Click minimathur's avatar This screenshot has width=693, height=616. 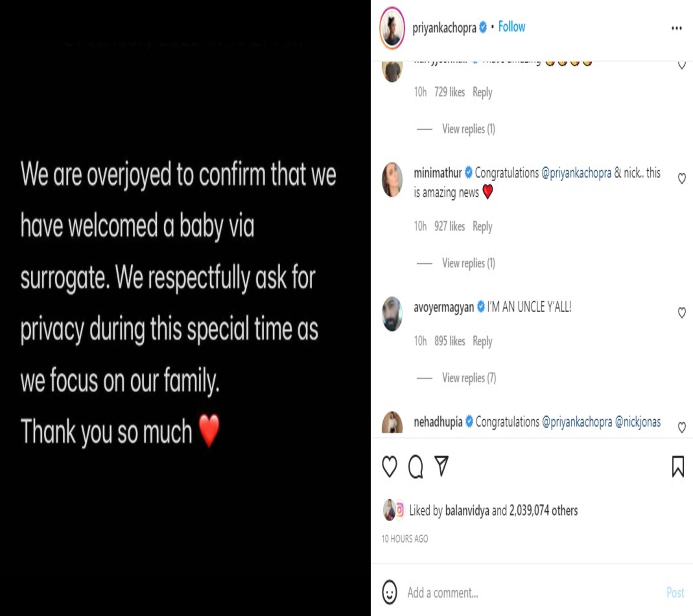(x=392, y=179)
